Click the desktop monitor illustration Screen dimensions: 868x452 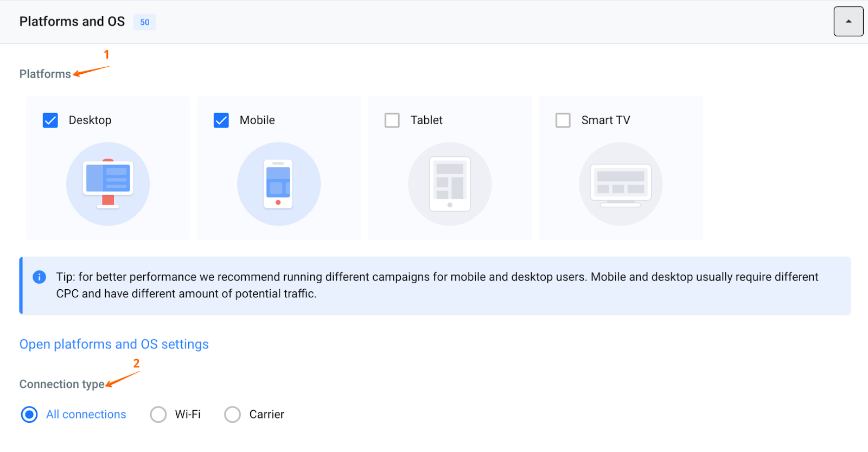click(x=108, y=183)
